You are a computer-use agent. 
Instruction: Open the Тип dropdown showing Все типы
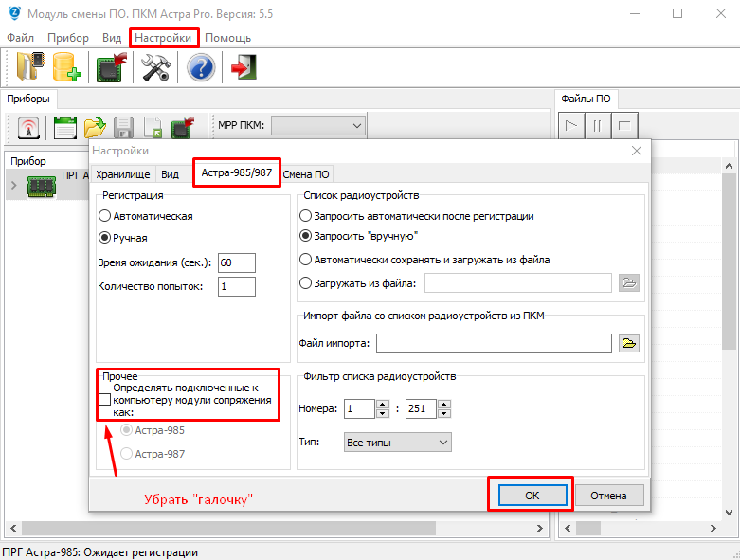click(x=398, y=443)
